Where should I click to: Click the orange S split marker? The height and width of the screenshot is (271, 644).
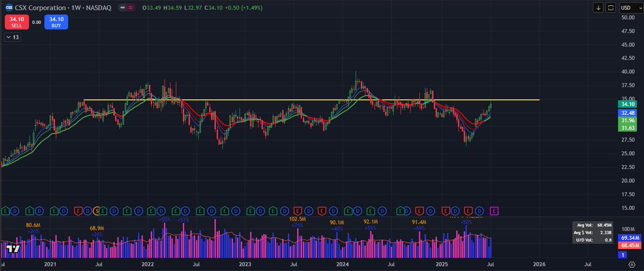click(97, 210)
